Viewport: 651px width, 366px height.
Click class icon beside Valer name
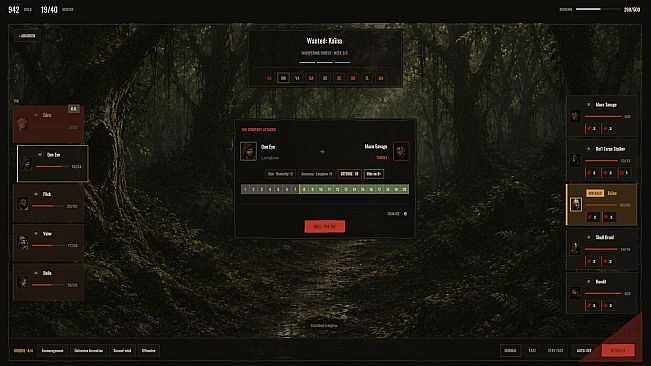pyautogui.click(x=36, y=234)
